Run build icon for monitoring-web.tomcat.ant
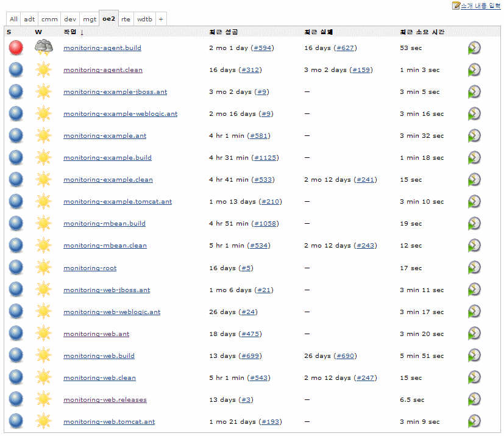This screenshot has width=504, height=436. click(474, 422)
